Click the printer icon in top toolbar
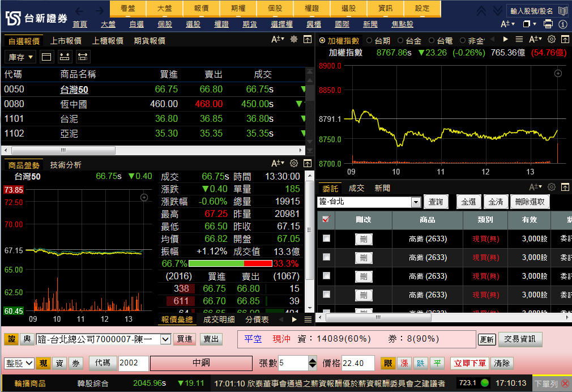This screenshot has width=572, height=392. tap(548, 24)
